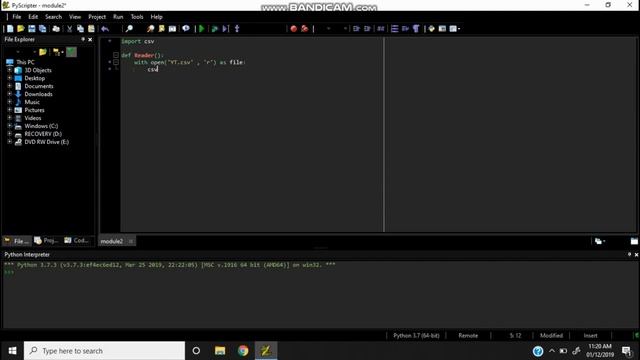Click the Paste clipboard icon

[91, 29]
